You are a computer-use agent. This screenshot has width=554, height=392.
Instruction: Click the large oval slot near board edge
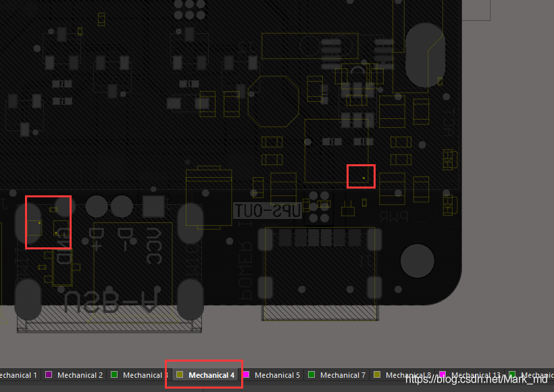[424, 55]
